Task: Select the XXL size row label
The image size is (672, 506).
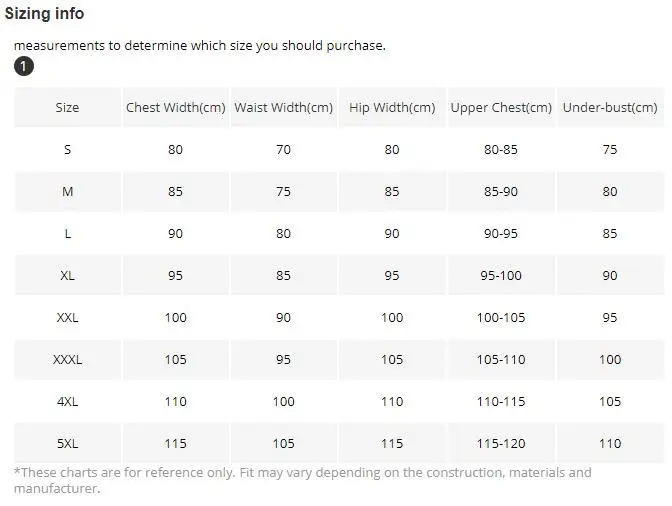Action: coord(67,317)
